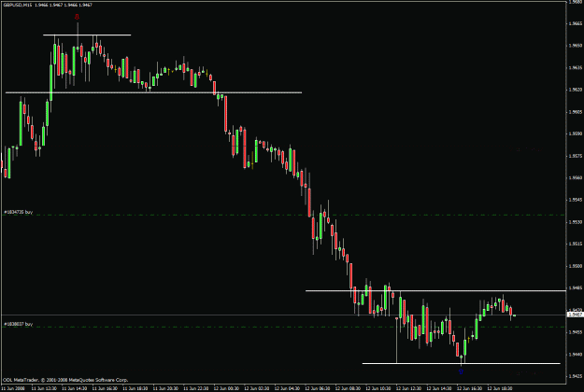Click the 11 Jun 2008 date on the time axis
This screenshot has width=584, height=392.
coord(13,388)
